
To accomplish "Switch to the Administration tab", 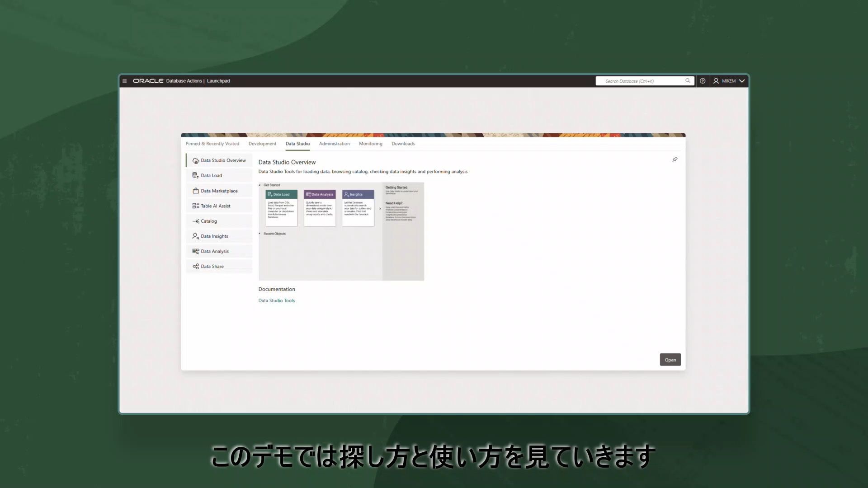I will click(x=334, y=144).
